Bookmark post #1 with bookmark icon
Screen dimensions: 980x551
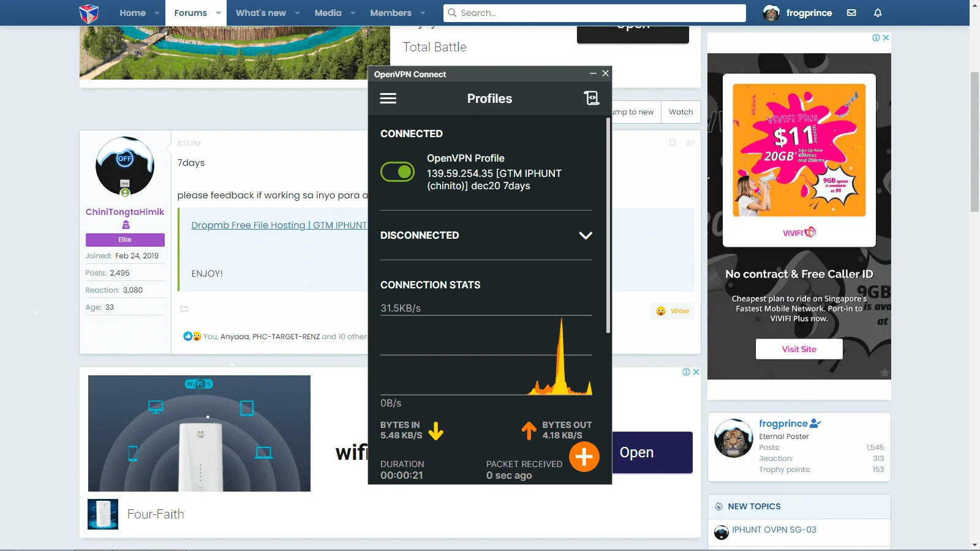point(672,143)
